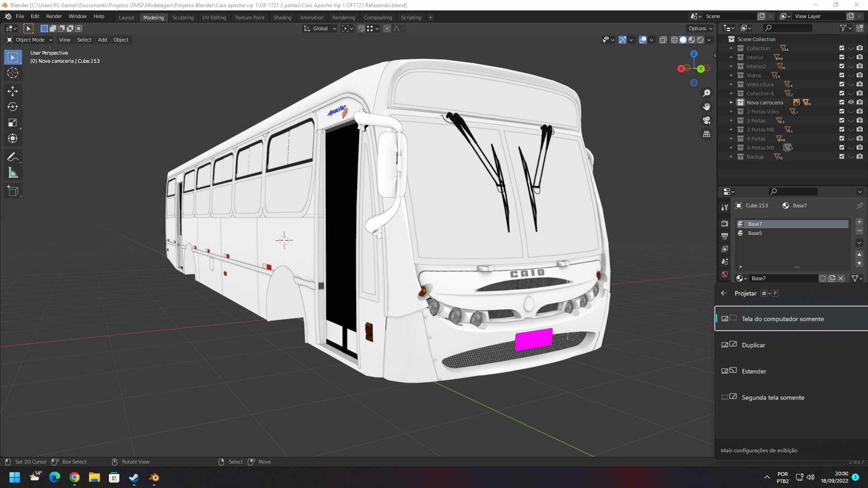
Task: Toggle Nova carroceria visibility eye
Action: point(851,103)
